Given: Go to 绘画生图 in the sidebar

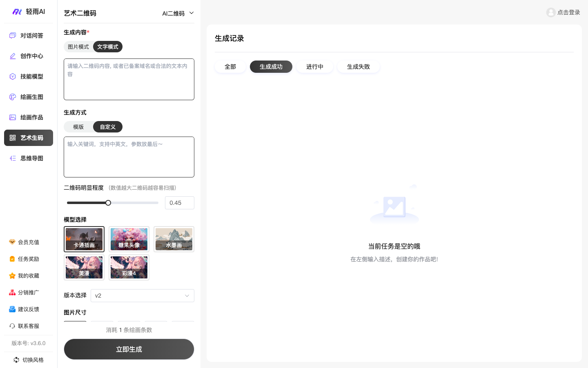Looking at the screenshot, I should pyautogui.click(x=29, y=97).
